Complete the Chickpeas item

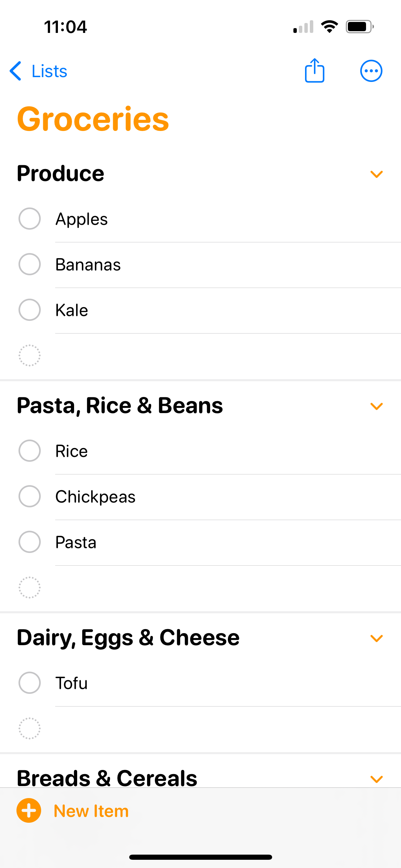click(x=29, y=496)
